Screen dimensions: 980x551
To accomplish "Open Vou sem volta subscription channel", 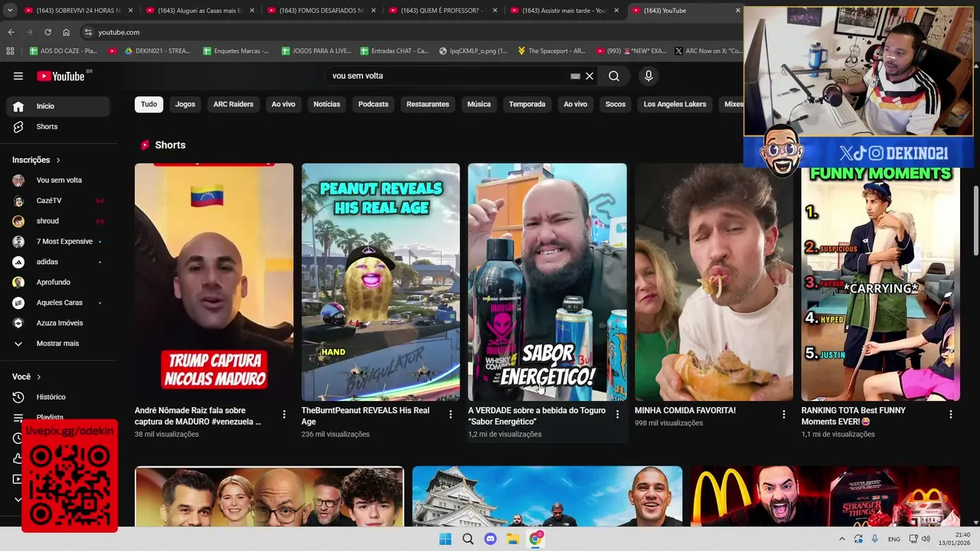I will click(x=58, y=181).
